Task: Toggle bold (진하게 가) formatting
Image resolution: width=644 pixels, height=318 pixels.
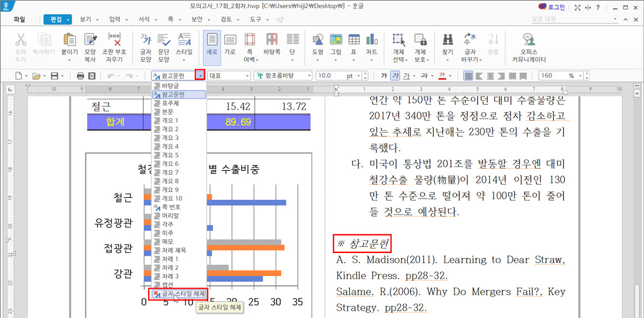Action: (384, 75)
